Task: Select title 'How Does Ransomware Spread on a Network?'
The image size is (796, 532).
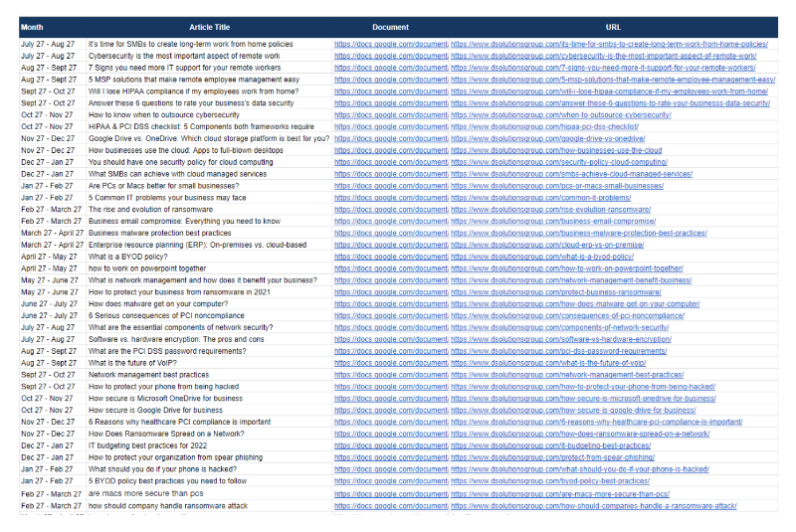Action: [x=166, y=435]
